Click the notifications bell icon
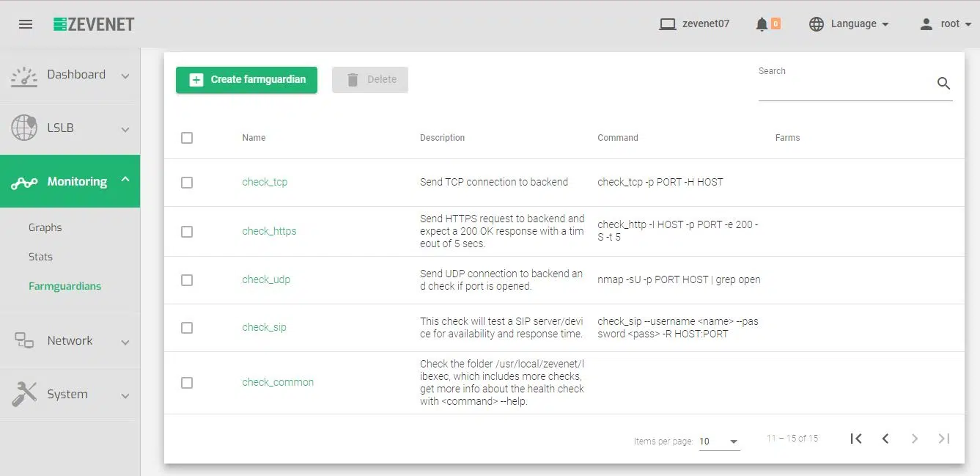 762,24
